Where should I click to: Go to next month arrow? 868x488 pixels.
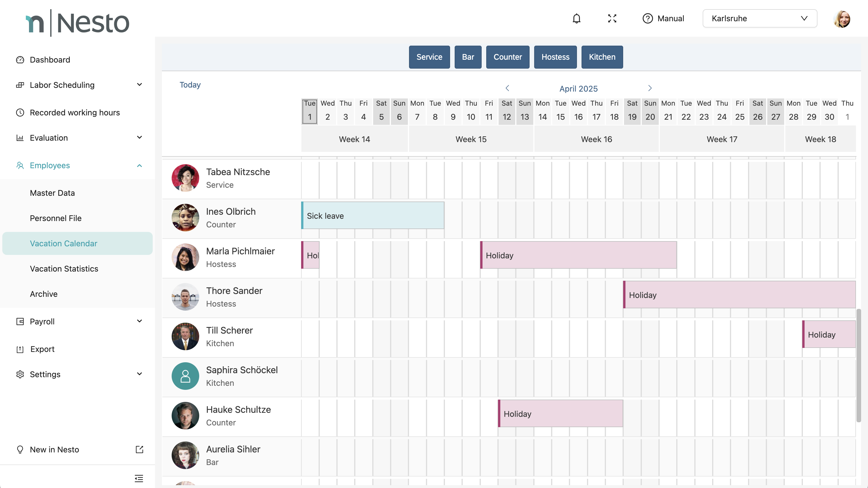pos(650,88)
